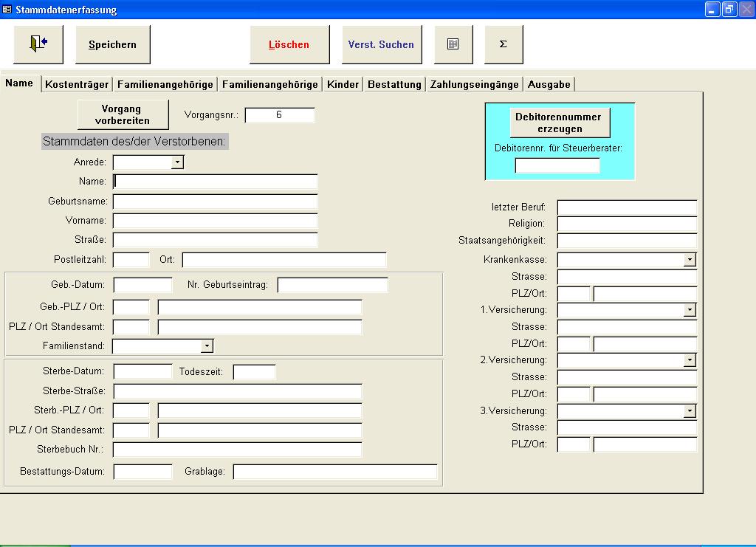Click the exit door icon button

(x=38, y=44)
